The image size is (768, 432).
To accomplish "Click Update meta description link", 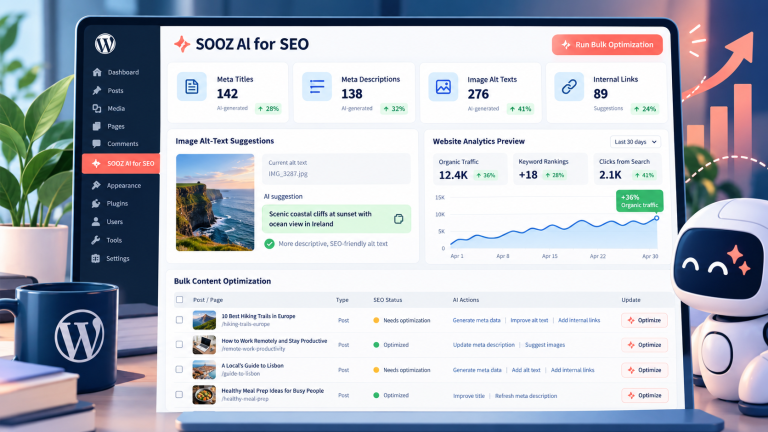I will coord(484,345).
